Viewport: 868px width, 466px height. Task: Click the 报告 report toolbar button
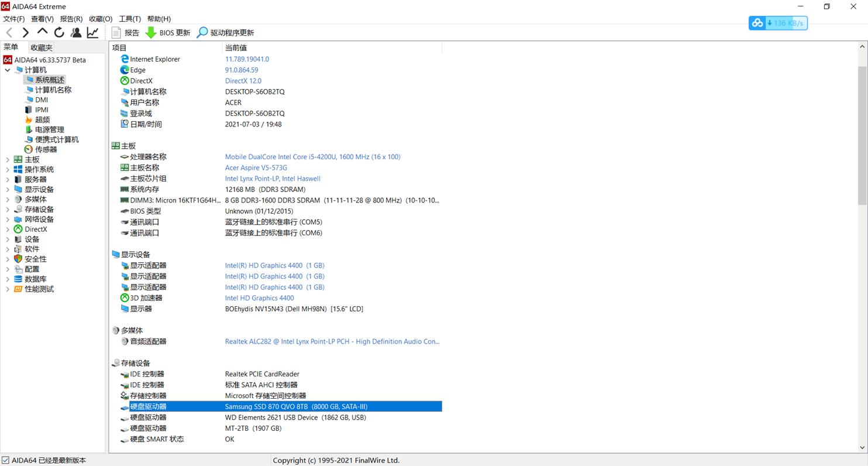point(125,33)
